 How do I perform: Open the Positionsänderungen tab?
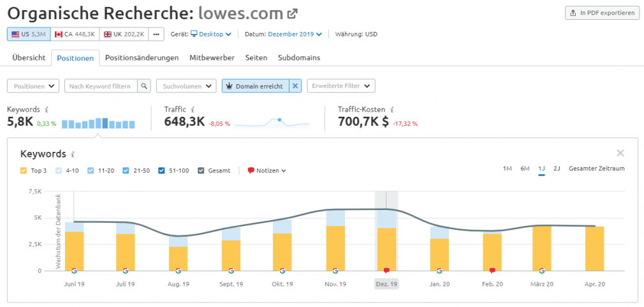point(142,57)
